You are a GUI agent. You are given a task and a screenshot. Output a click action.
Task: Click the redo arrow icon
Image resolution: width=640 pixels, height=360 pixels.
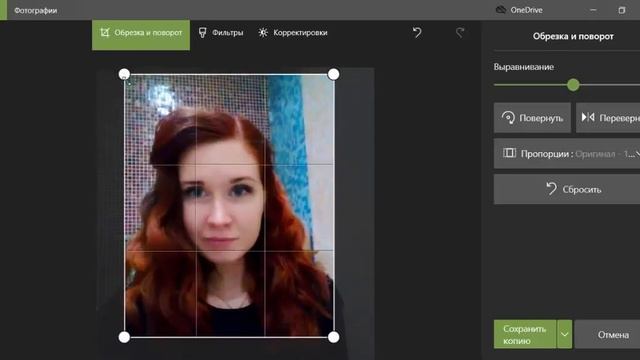(x=460, y=33)
